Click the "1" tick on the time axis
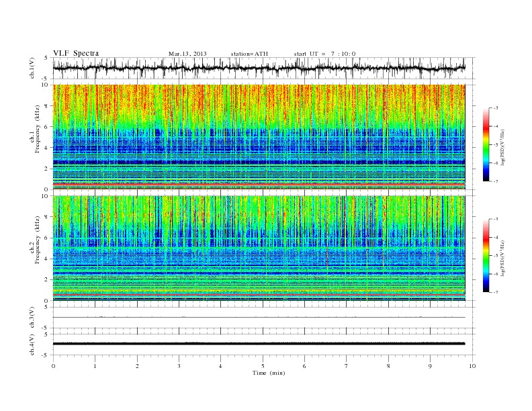The height and width of the screenshot is (411, 532). coord(95,366)
